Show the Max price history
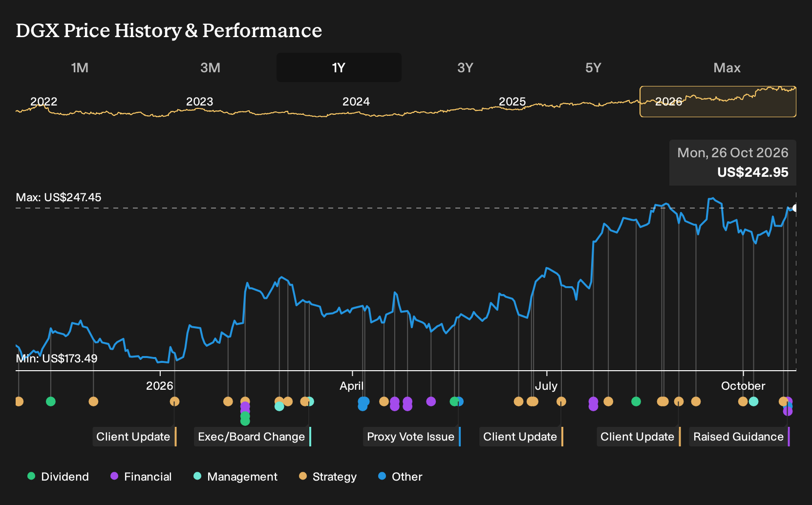This screenshot has height=505, width=812. pyautogui.click(x=727, y=67)
